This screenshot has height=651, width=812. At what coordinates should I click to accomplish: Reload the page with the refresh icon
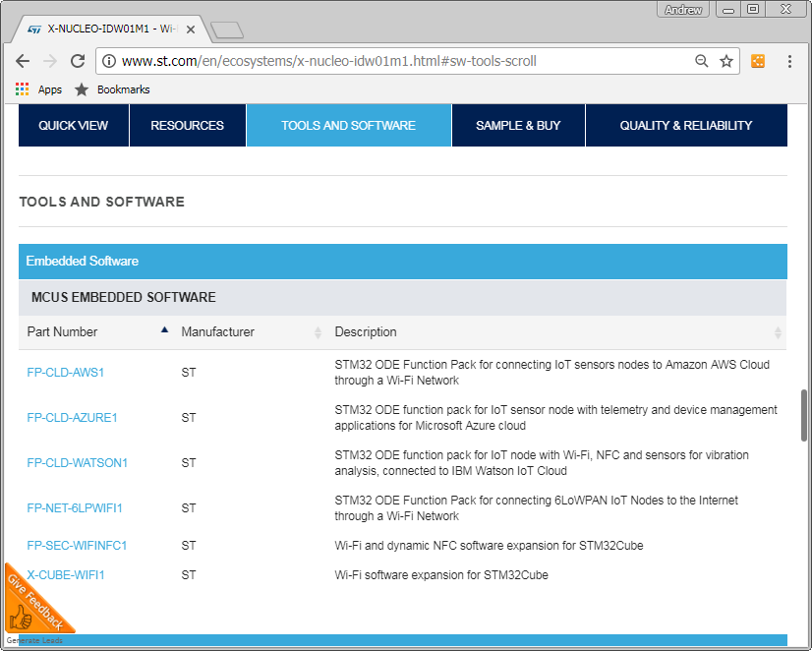click(78, 61)
